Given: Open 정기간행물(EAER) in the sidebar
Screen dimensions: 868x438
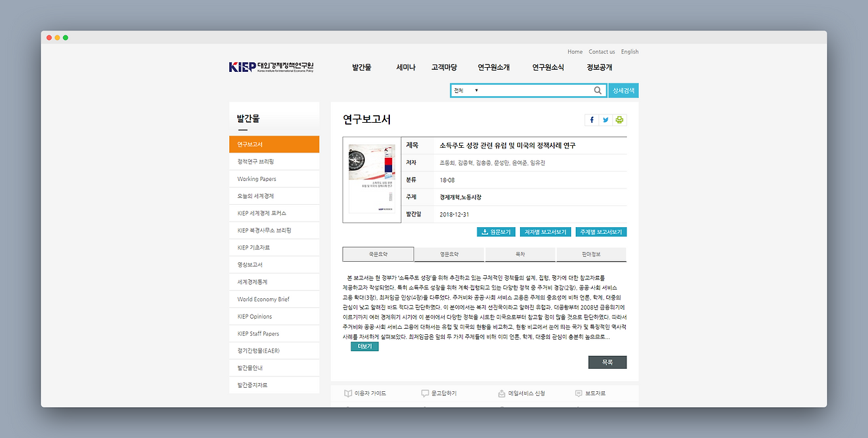Looking at the screenshot, I should coord(274,351).
